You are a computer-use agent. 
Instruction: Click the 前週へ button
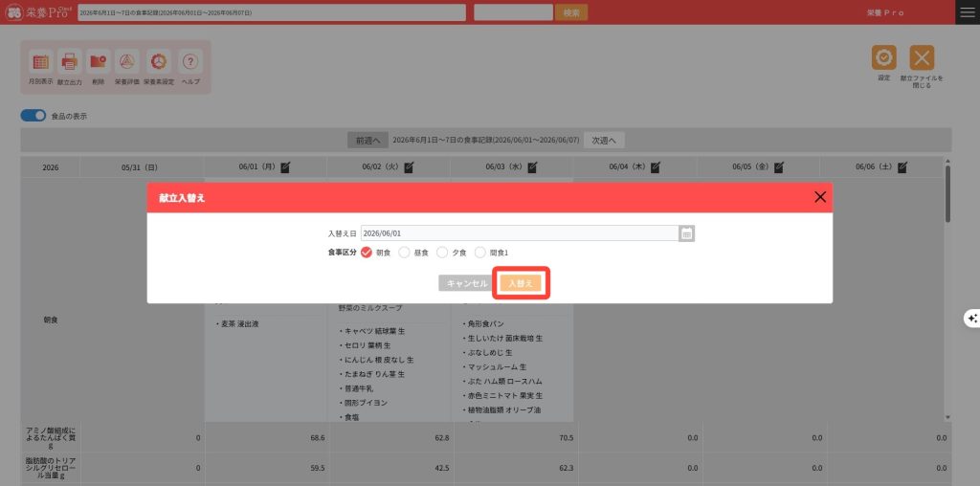click(368, 141)
